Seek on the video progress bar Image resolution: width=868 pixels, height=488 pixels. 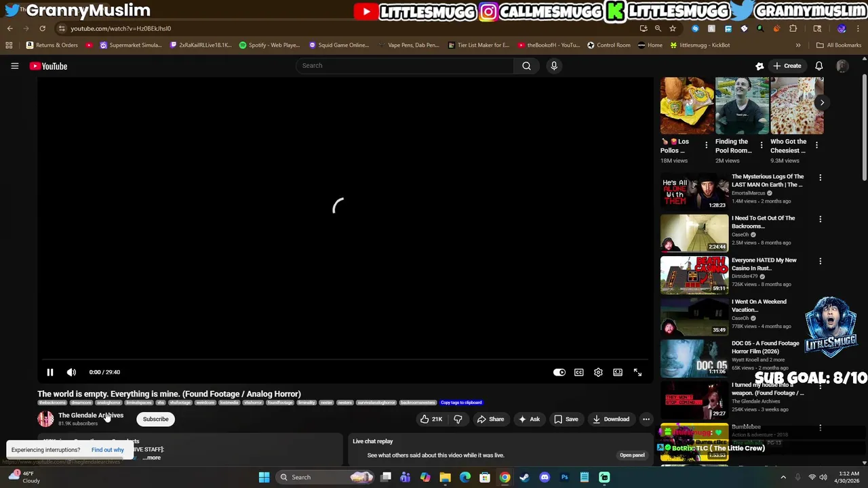click(x=345, y=360)
